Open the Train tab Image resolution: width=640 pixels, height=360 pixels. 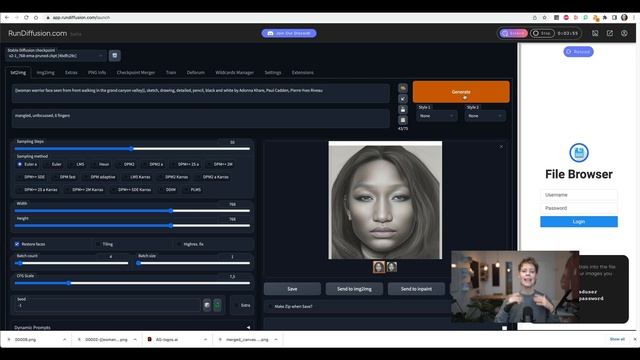(x=171, y=72)
